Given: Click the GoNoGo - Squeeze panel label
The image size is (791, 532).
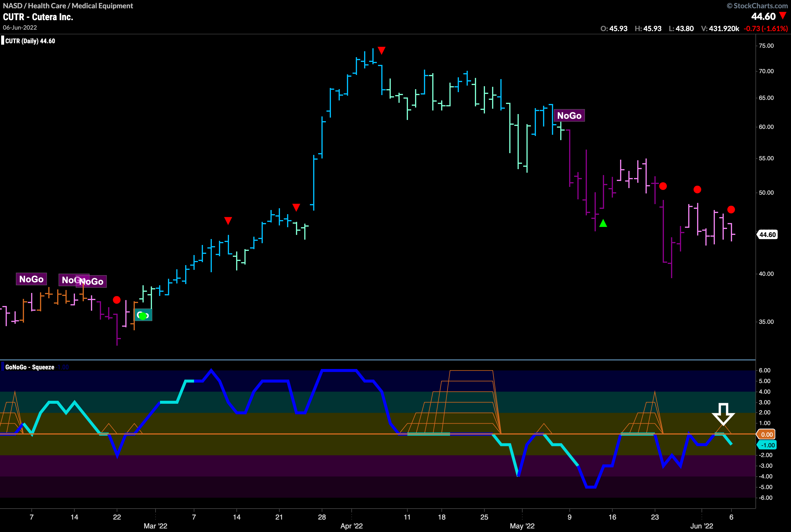Looking at the screenshot, I should (30, 367).
